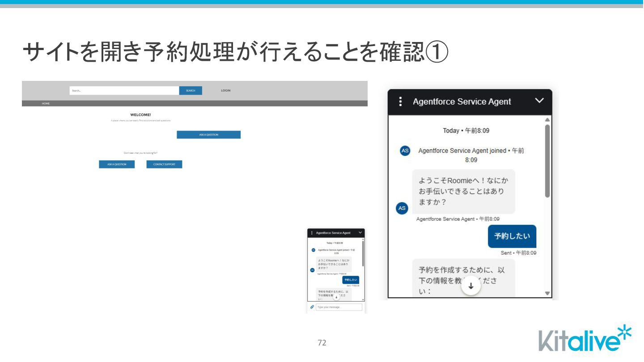
Task: Collapse the small chat widget using its chevron
Action: [360, 232]
